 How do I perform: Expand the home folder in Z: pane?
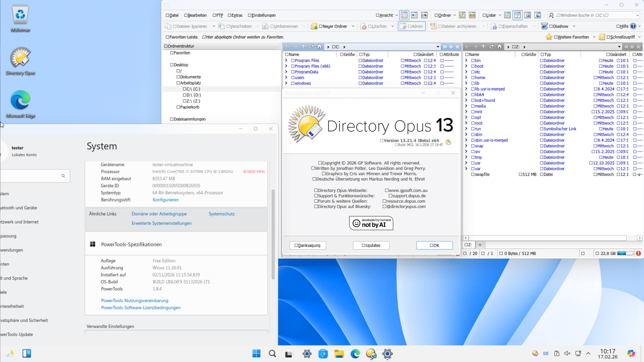coord(466,77)
